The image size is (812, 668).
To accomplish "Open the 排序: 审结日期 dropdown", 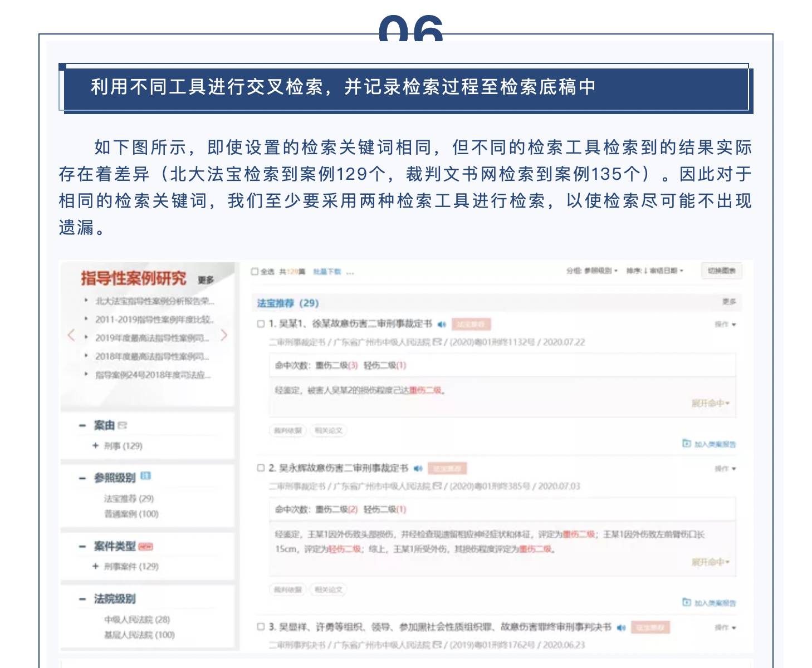I will pos(654,271).
